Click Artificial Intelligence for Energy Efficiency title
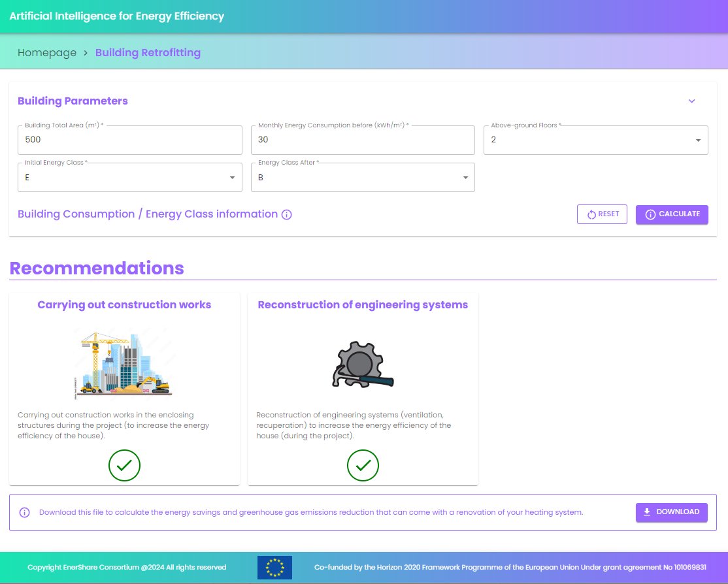728x584 pixels. coord(116,16)
